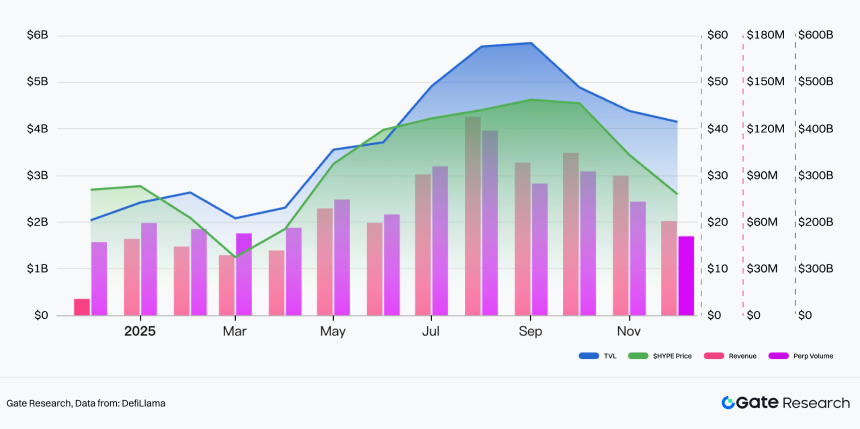Click the small first pink revenue bar
The image size is (860, 429).
(x=82, y=307)
